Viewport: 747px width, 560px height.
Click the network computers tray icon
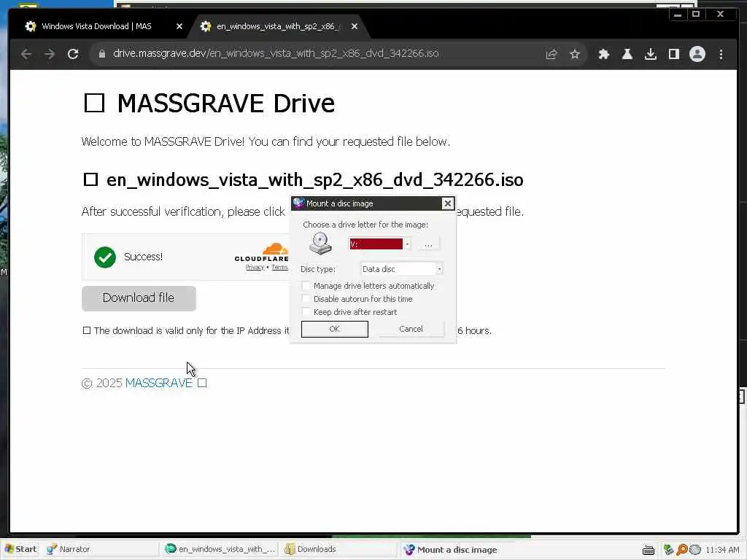(x=668, y=550)
